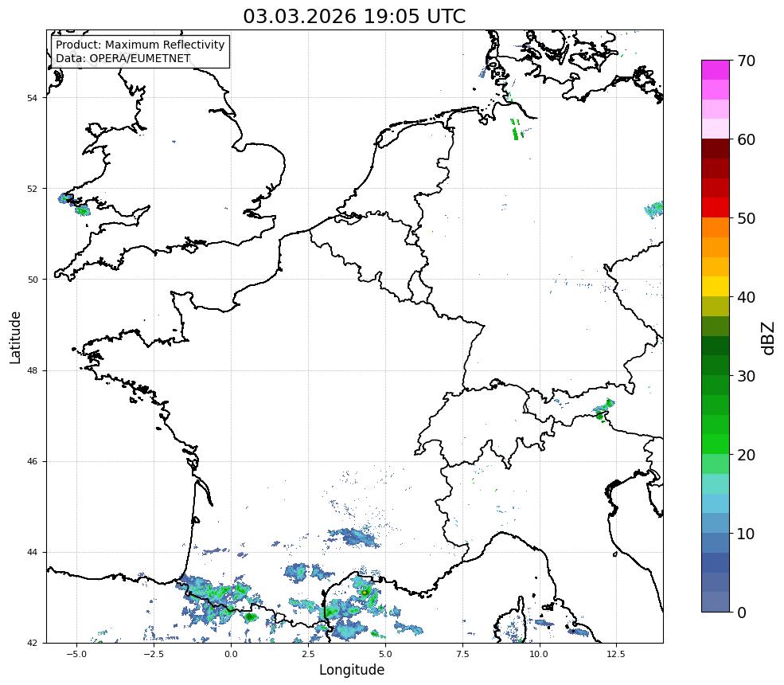Screen dimensions: 784x685
Task: Click the latitude tick label 54
Action: tap(32, 98)
